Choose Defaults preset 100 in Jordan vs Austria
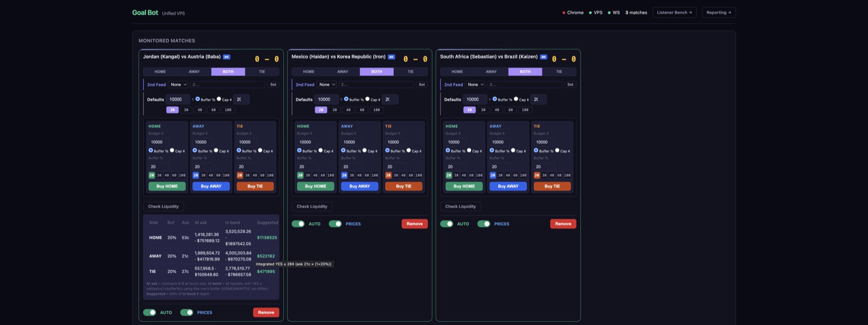868x325 pixels. (x=228, y=110)
